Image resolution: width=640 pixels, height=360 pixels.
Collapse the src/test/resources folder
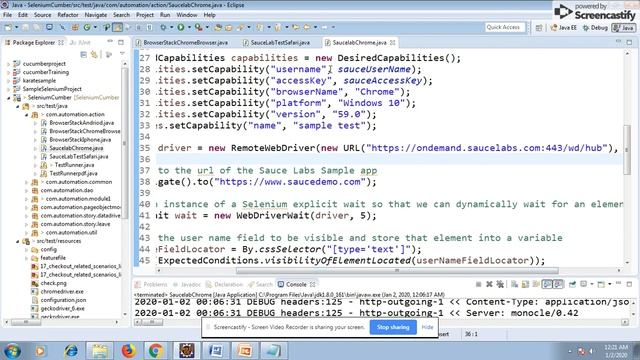point(18,241)
